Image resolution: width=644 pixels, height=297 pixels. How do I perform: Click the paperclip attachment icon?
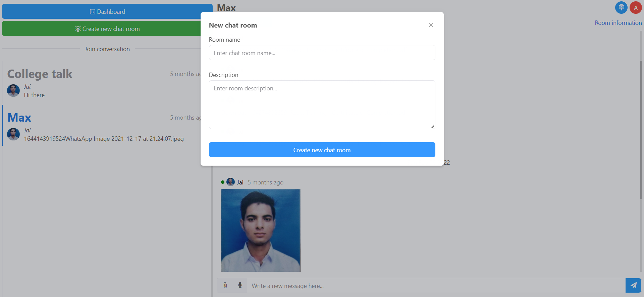click(x=225, y=285)
